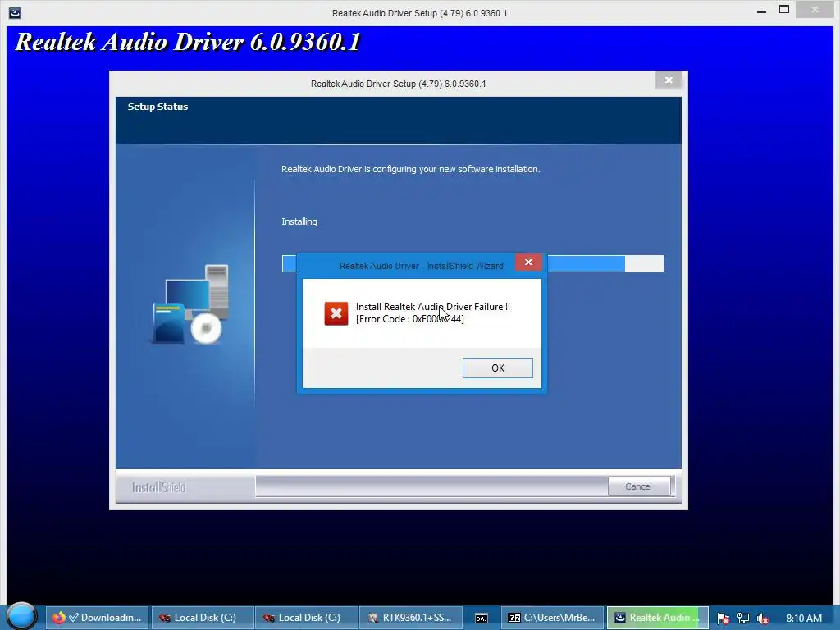Screen dimensions: 840x630
Task: Click the Action Center flag tray icon
Action: [x=724, y=619]
